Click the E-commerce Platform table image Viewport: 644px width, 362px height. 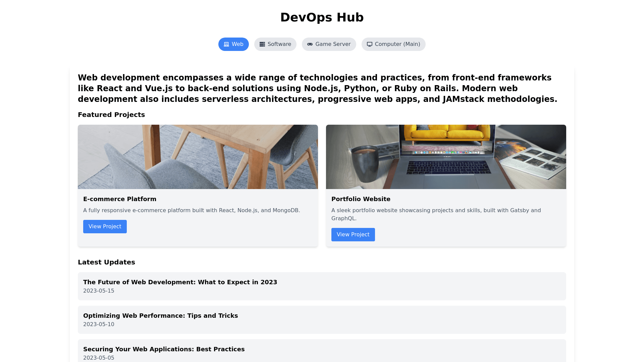coord(198,157)
